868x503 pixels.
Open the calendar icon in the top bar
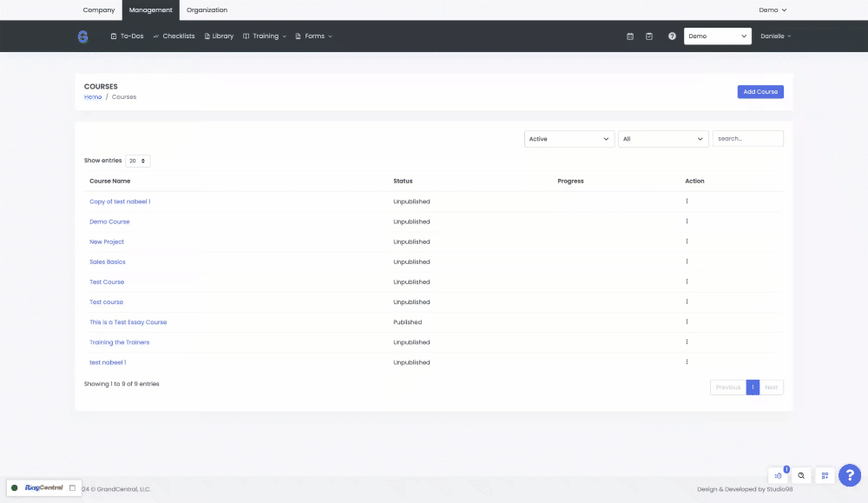[x=630, y=36]
